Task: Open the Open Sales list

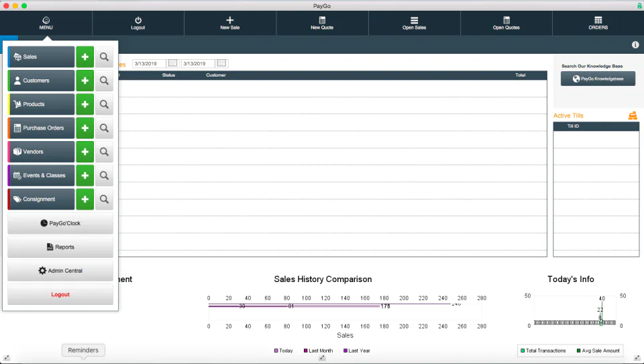Action: (414, 23)
